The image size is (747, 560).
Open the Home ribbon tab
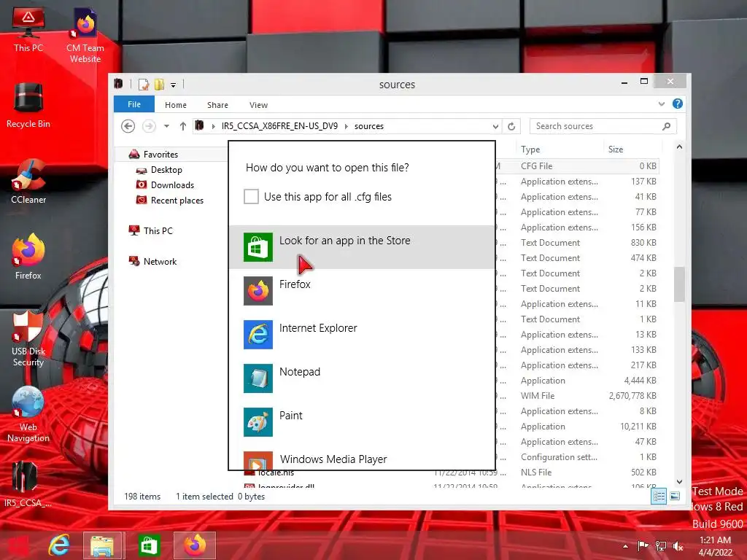coord(176,105)
